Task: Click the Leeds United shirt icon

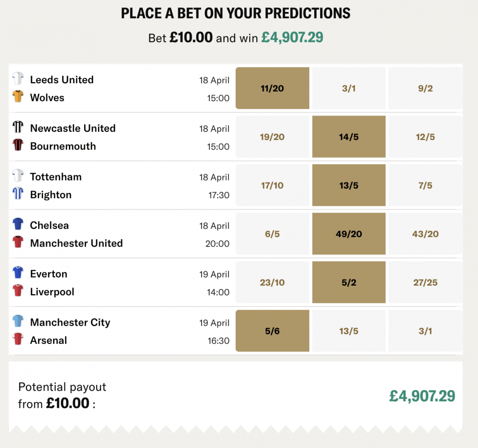Action: tap(18, 79)
